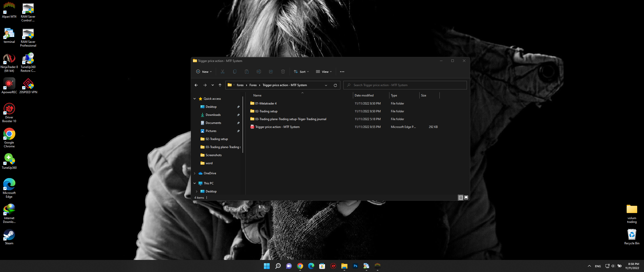Open the View menu
Screen dimensions: 644x272
pos(324,72)
